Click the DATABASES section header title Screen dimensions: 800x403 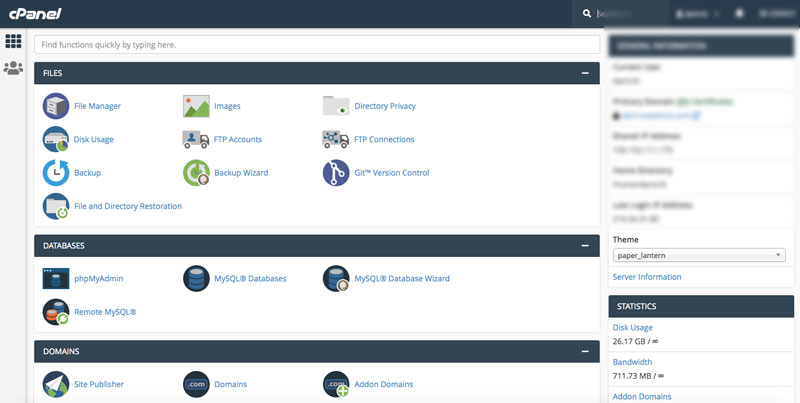click(64, 245)
